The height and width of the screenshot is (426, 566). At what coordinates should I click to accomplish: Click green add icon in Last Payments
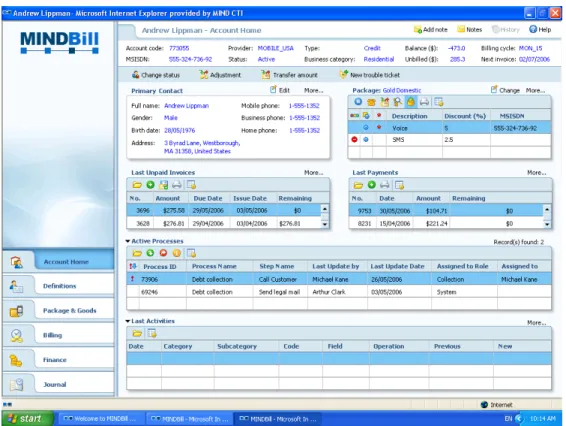371,185
